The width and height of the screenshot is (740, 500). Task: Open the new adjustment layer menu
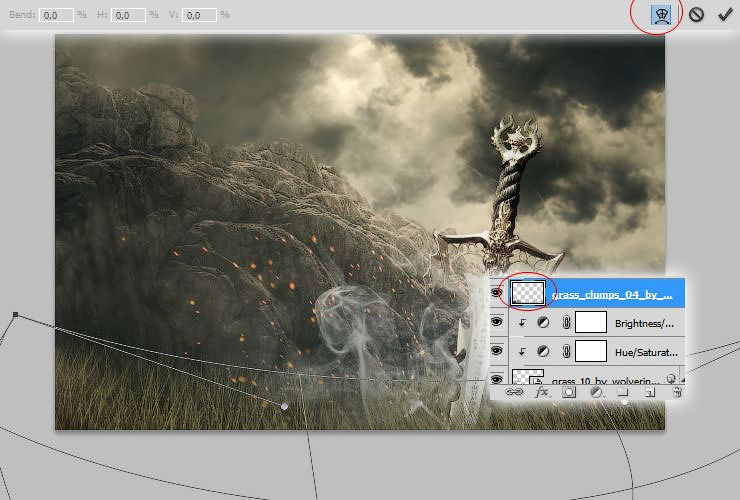[597, 392]
